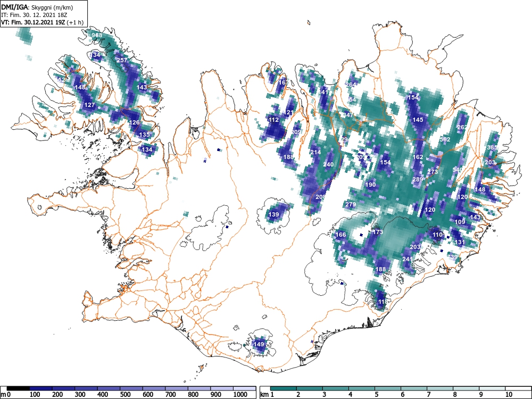
Task: Click the 968 visibility value on the map
Action: tap(97, 35)
